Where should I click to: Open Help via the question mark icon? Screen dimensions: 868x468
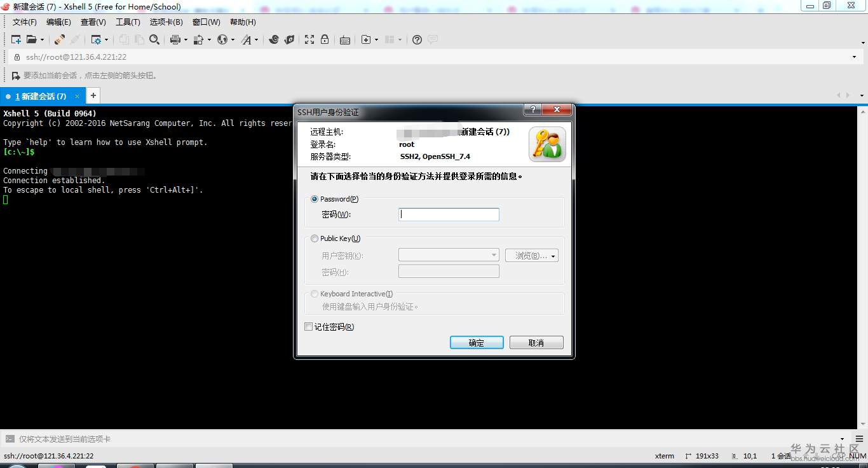[x=417, y=39]
